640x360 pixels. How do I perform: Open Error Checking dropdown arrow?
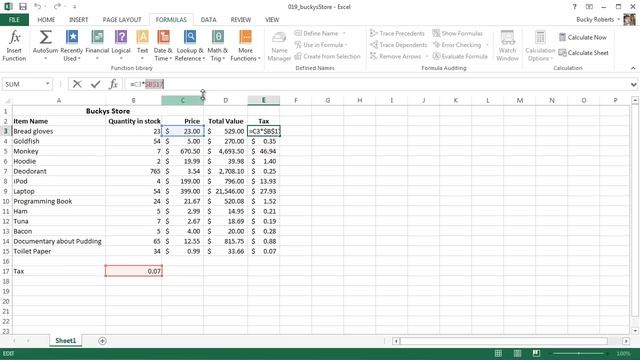click(x=487, y=45)
